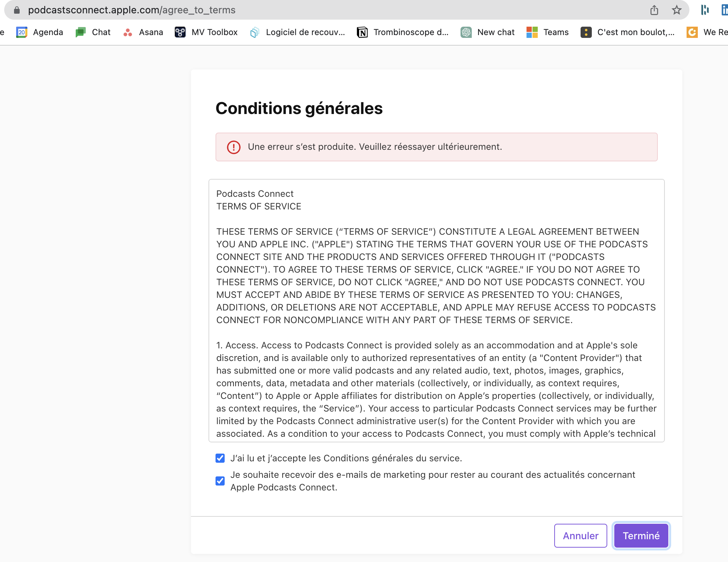Click the address bar URL field

(x=246, y=10)
